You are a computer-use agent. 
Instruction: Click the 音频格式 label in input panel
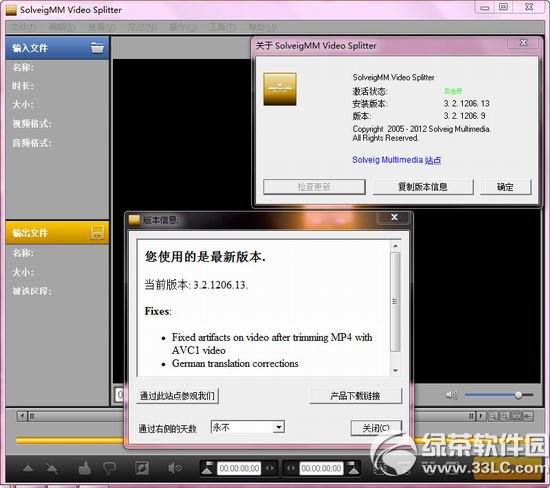[32, 143]
